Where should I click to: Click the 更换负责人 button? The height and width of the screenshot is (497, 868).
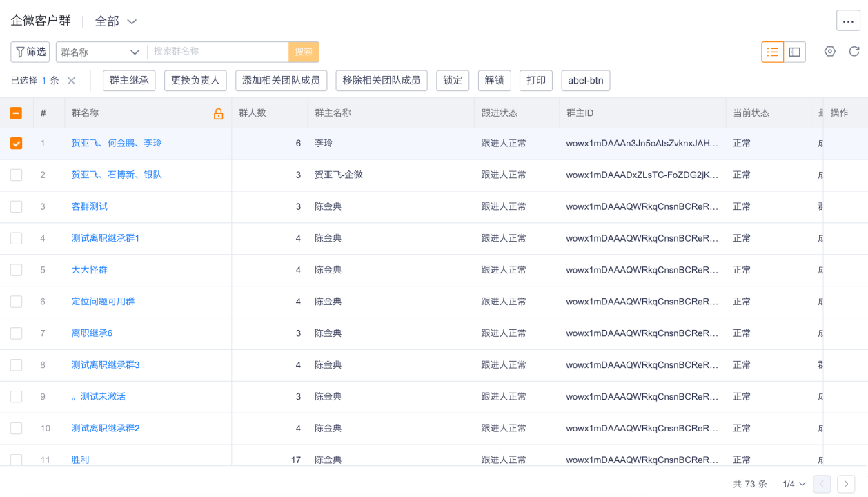click(195, 80)
